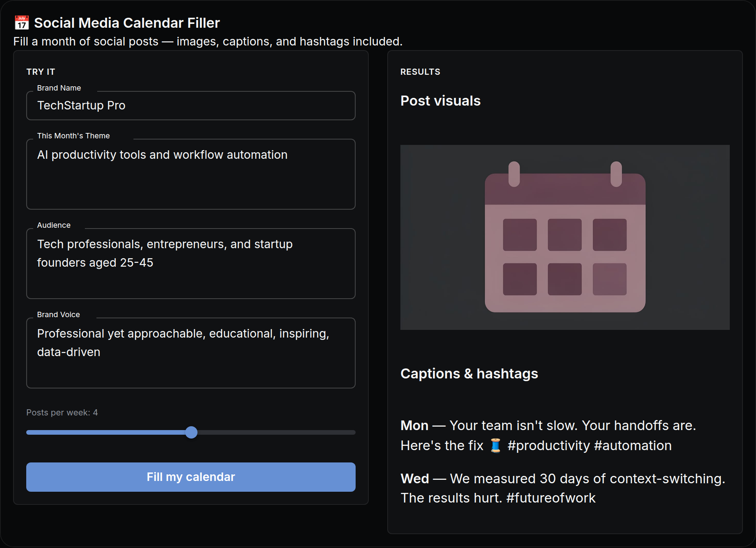
Task: Click the Wed caption about context-switching
Action: (x=563, y=488)
